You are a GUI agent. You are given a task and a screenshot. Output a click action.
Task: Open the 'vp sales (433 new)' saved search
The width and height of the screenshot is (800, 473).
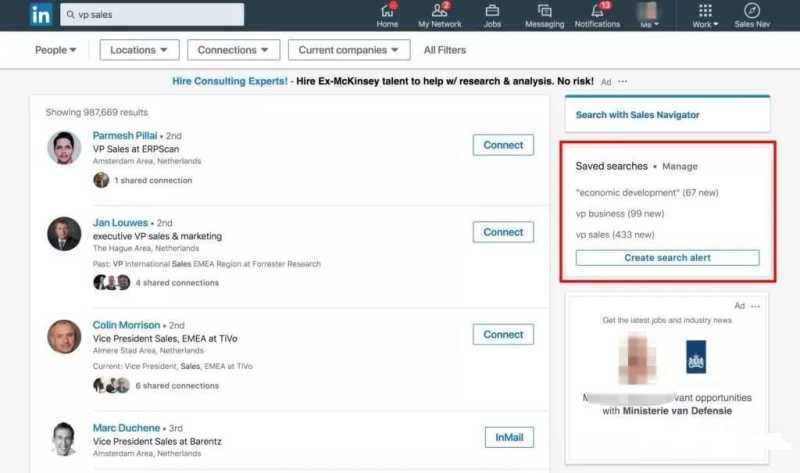tap(615, 235)
